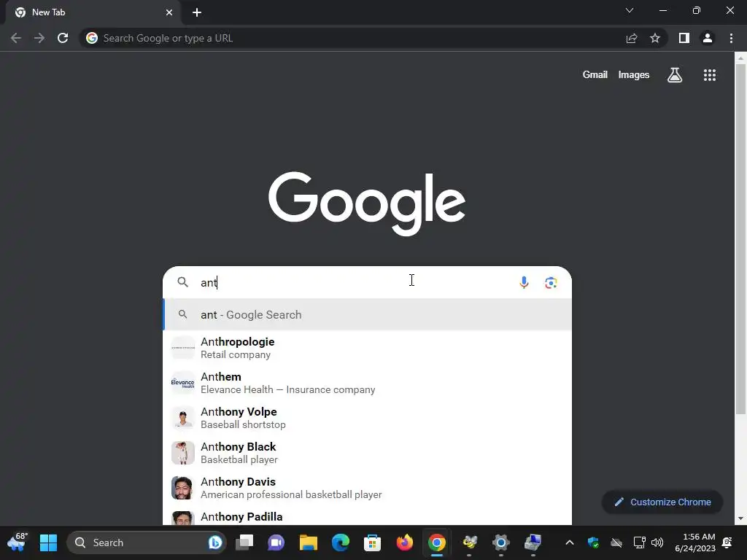
Task: Select the Anthem suggestion
Action: (368, 383)
